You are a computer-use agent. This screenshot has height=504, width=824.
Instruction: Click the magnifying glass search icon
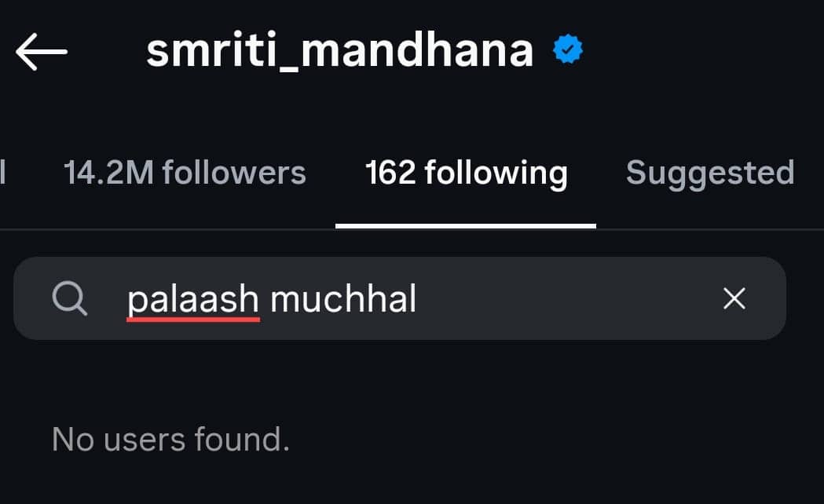70,299
